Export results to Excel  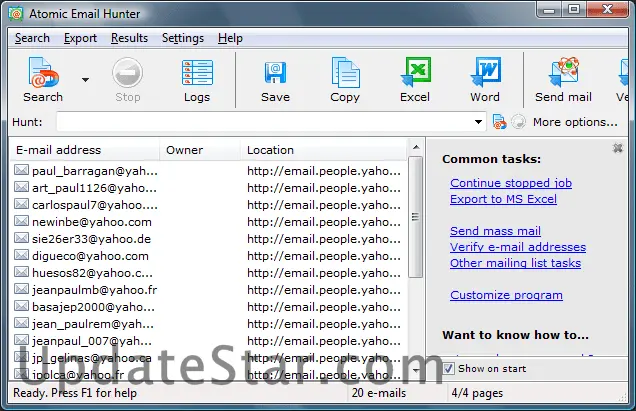tap(415, 79)
